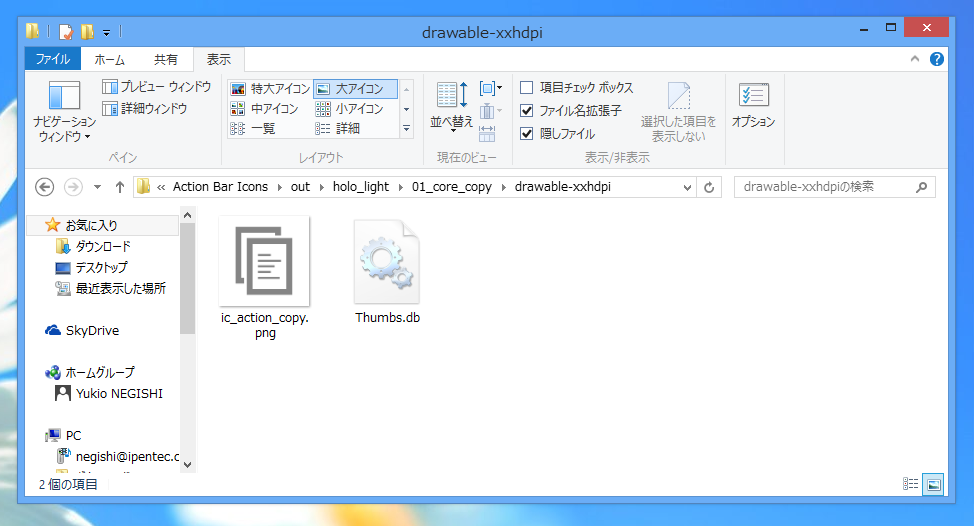Screen dimensions: 974x526
Task: Select Large icons (大アイコン) layout
Action: click(355, 89)
